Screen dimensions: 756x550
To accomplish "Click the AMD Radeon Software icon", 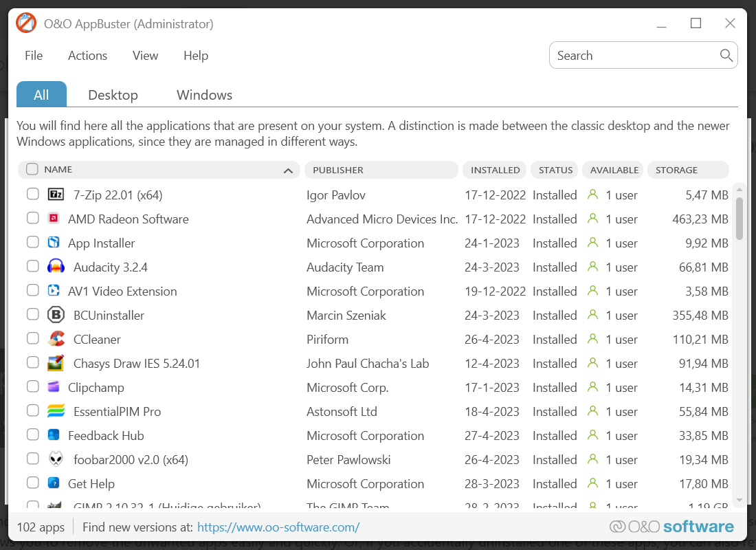I will point(53,219).
